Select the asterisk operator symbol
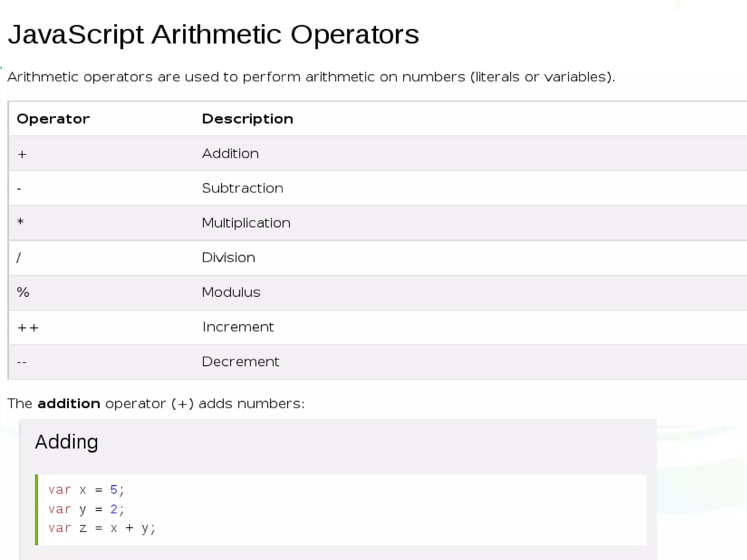This screenshot has width=747, height=560. 20,222
